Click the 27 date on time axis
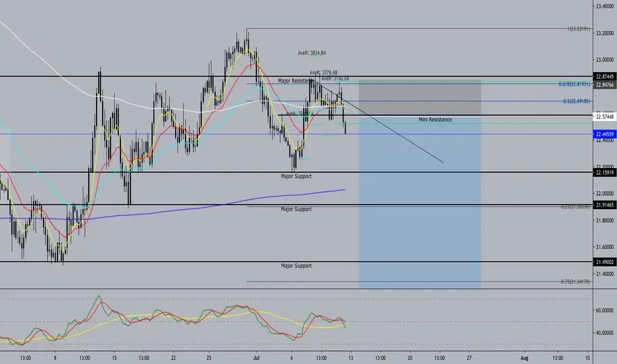The width and height of the screenshot is (617, 364). [x=469, y=358]
